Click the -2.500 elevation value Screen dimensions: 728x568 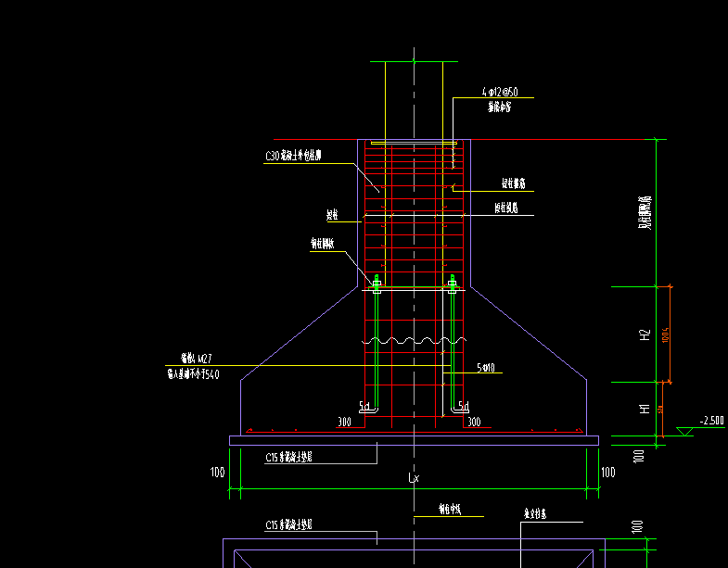[x=711, y=421]
